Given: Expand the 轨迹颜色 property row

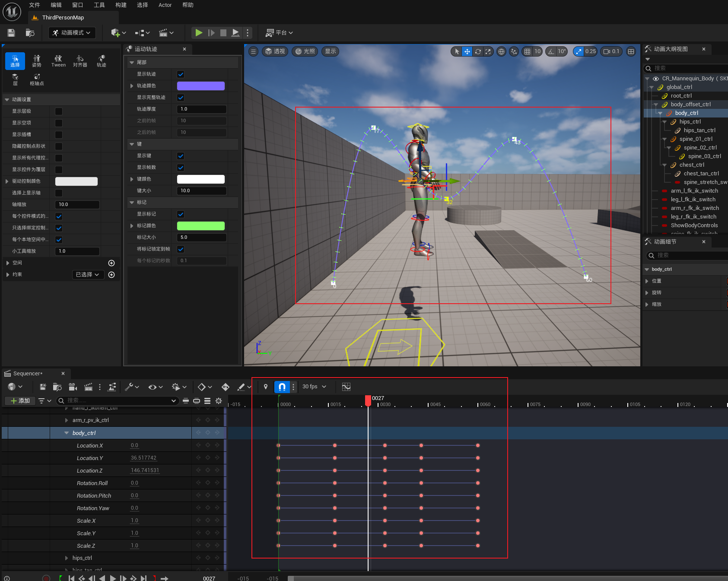Looking at the screenshot, I should click(x=132, y=86).
